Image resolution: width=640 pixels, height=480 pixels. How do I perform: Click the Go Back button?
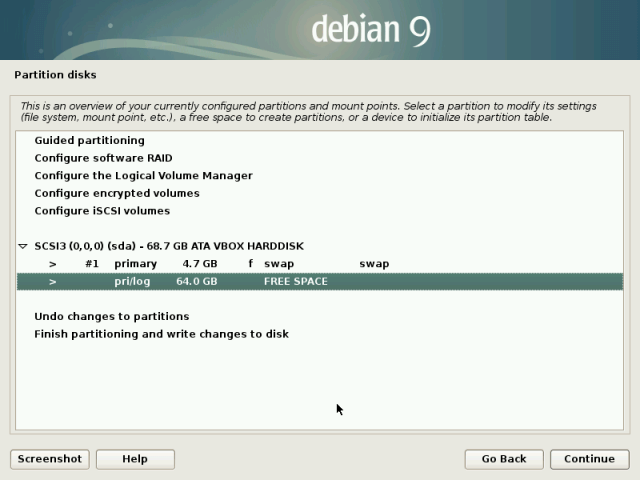[504, 459]
